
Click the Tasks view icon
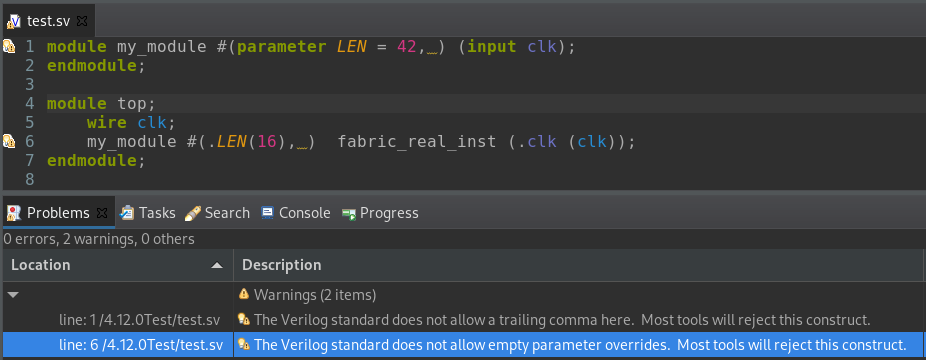(x=127, y=213)
